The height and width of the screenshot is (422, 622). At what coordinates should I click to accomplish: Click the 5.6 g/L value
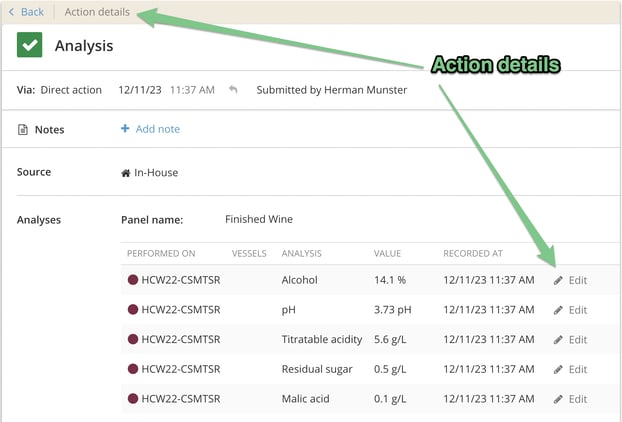tap(390, 340)
